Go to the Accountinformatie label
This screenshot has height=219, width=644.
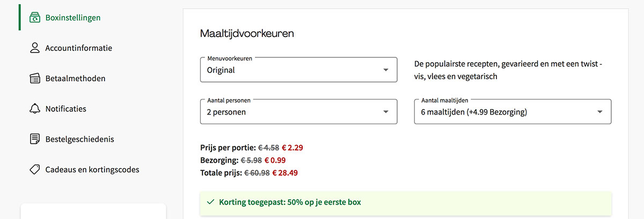[x=78, y=48]
